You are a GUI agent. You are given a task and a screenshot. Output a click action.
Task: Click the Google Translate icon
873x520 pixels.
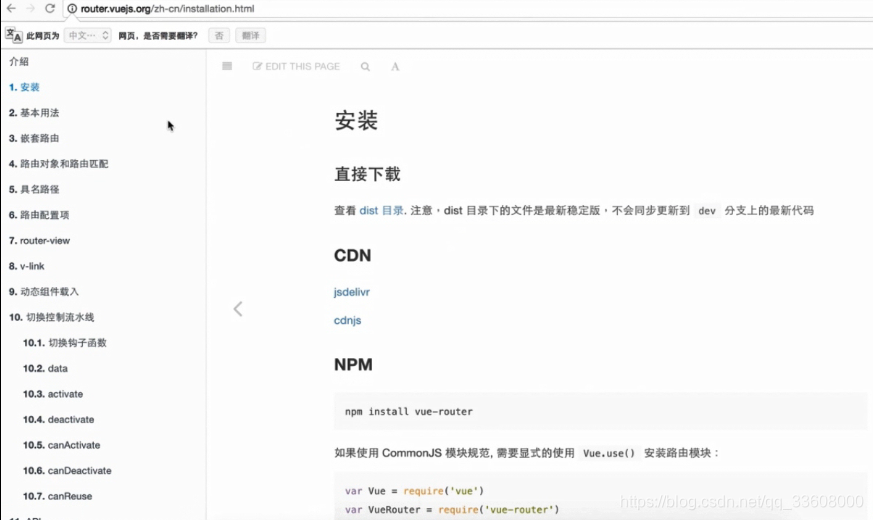[x=14, y=35]
